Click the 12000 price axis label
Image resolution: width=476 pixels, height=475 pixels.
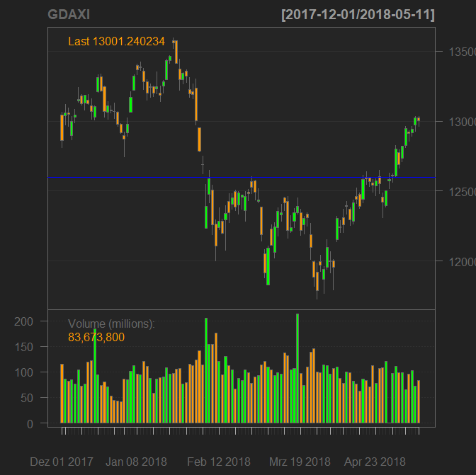pos(454,262)
